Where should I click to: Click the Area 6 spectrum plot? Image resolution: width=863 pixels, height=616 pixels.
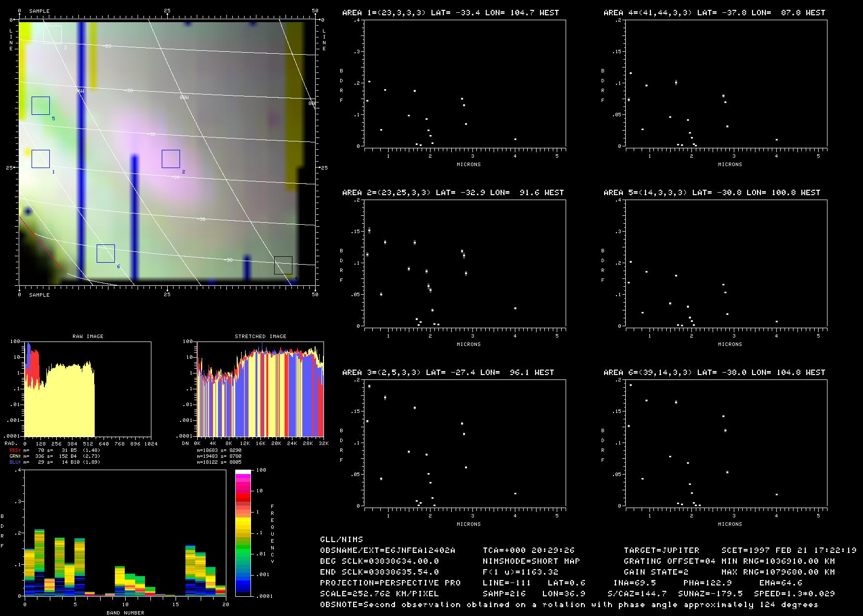click(726, 444)
